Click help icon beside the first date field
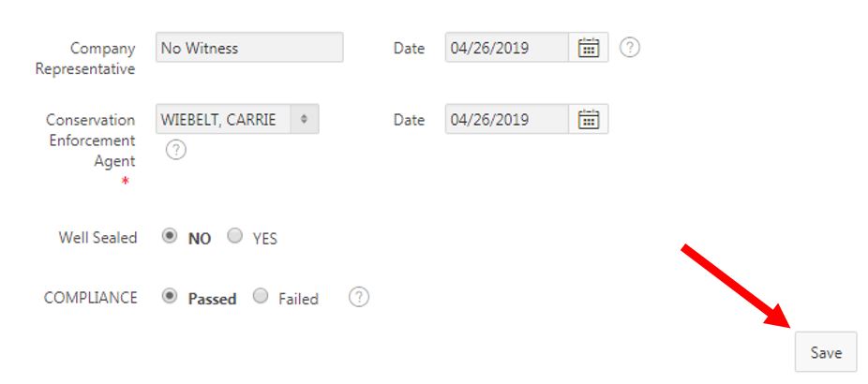This screenshot has height=384, width=868. [x=630, y=48]
